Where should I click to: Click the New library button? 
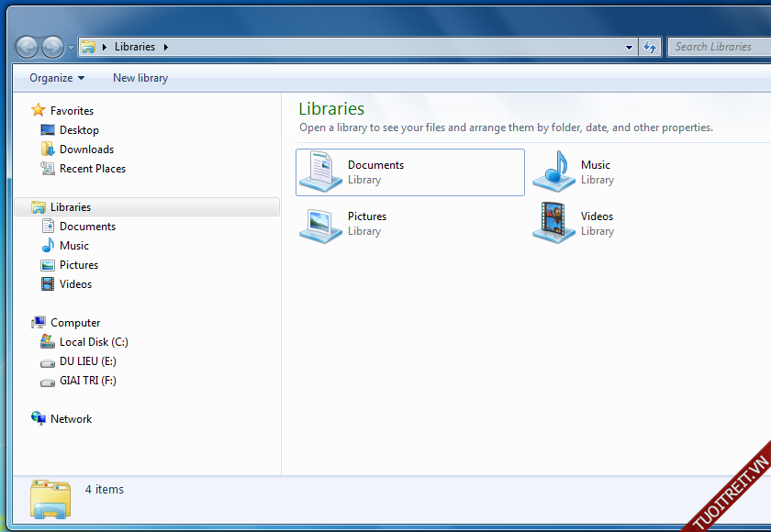click(x=140, y=78)
